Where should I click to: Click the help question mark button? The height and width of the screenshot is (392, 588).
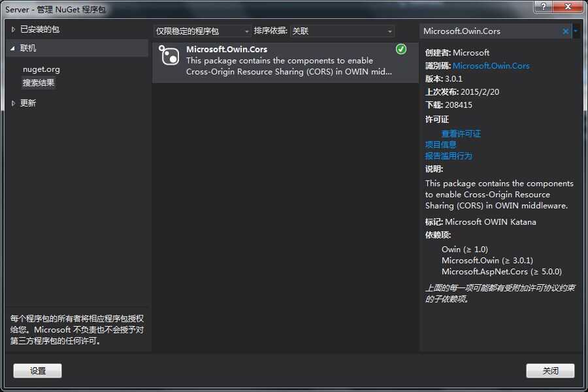click(x=544, y=7)
